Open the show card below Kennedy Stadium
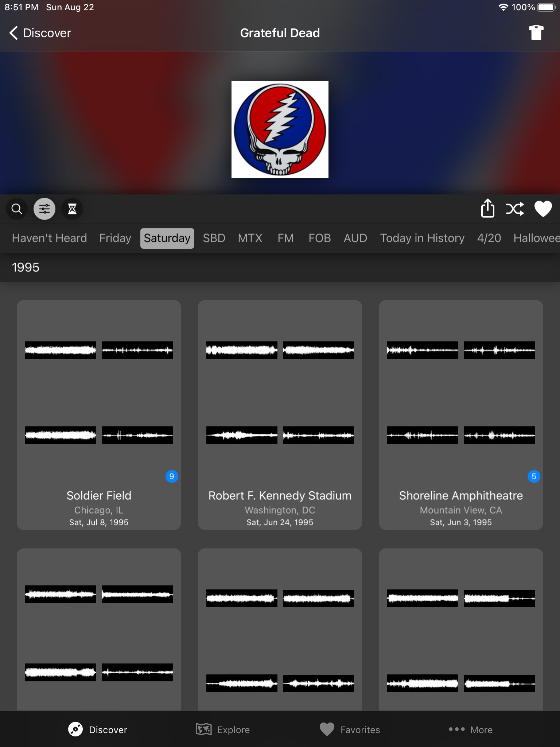 (x=280, y=629)
